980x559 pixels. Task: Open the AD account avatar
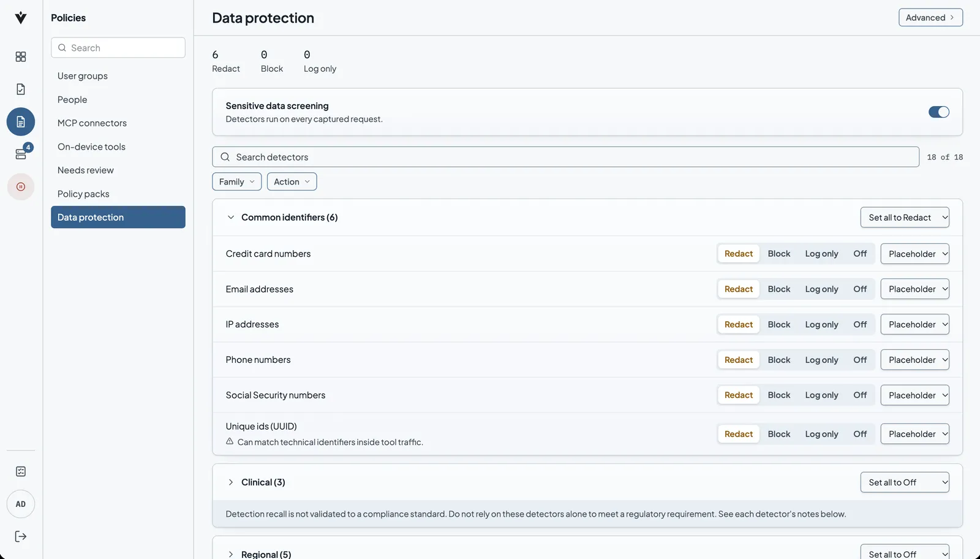pyautogui.click(x=21, y=504)
